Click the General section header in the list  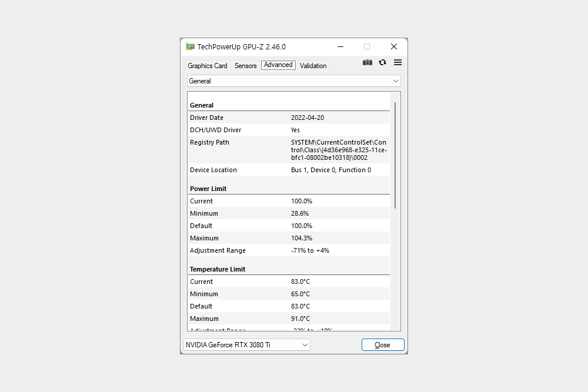201,105
